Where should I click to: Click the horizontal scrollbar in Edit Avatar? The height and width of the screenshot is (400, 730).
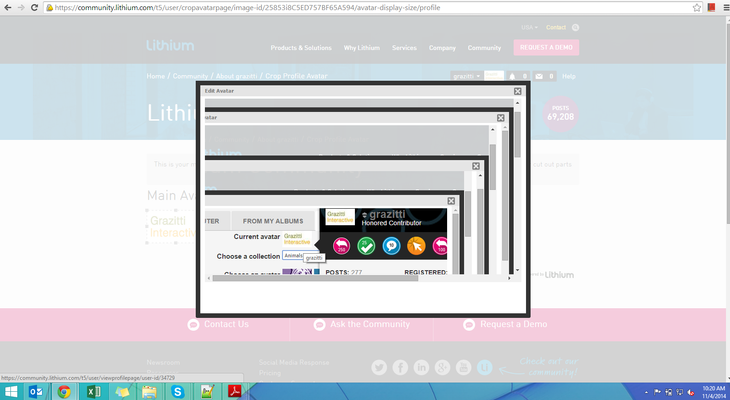click(x=316, y=278)
